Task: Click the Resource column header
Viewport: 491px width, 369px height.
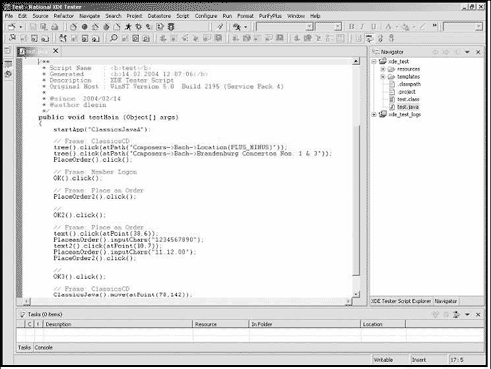Action: (x=221, y=324)
